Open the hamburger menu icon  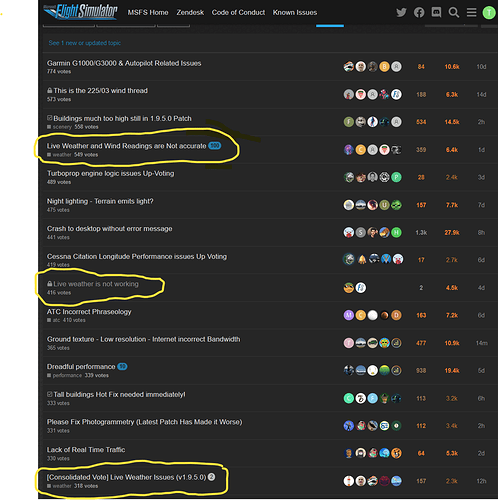(471, 13)
